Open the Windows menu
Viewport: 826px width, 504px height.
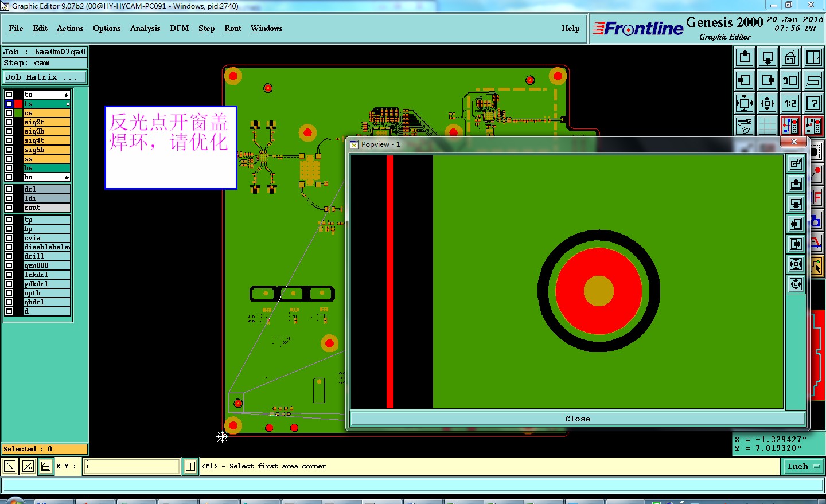(267, 28)
